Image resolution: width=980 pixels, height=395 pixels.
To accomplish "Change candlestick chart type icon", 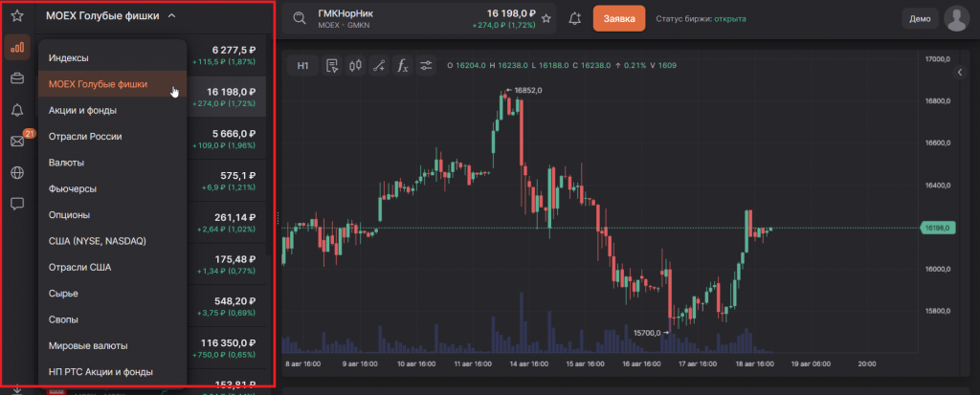I will 356,66.
